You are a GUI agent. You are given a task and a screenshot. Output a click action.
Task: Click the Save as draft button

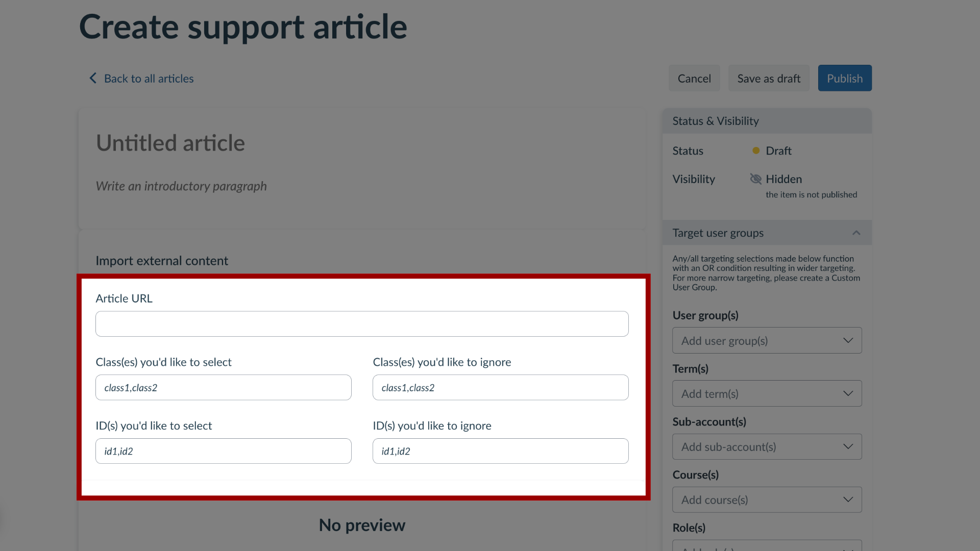point(769,78)
